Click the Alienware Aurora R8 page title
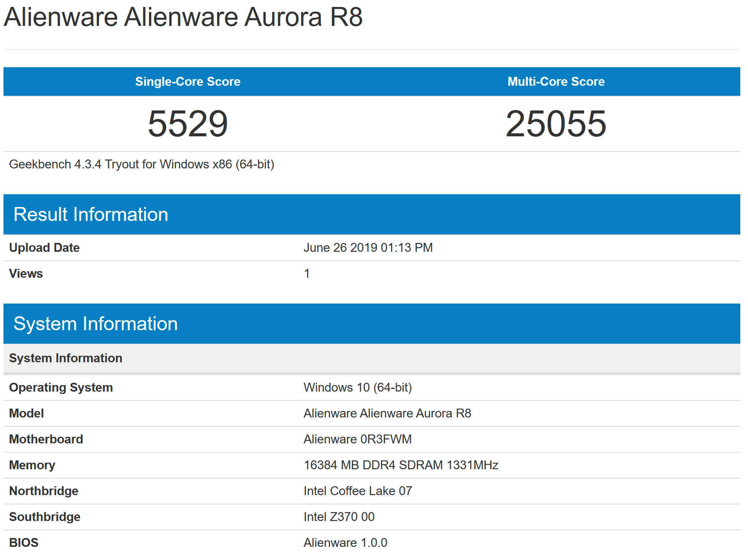This screenshot has width=748, height=560. click(183, 17)
